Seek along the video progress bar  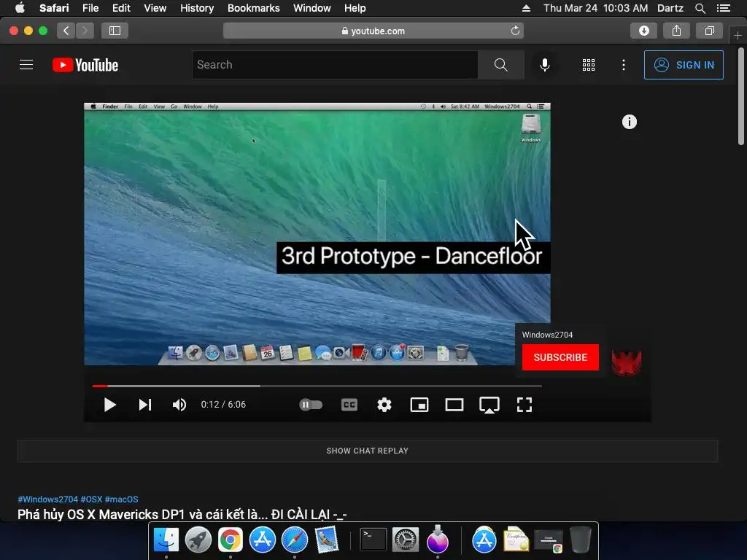pos(317,386)
